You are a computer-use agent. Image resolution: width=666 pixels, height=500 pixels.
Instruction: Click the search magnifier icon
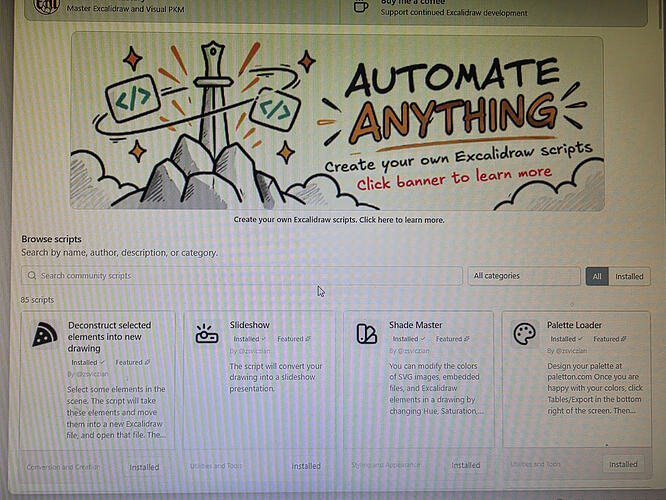click(x=32, y=276)
